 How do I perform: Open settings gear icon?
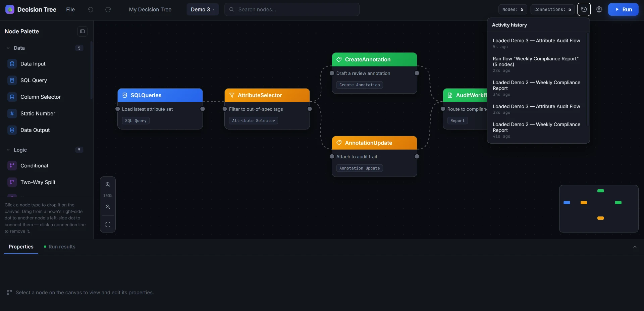pyautogui.click(x=599, y=9)
